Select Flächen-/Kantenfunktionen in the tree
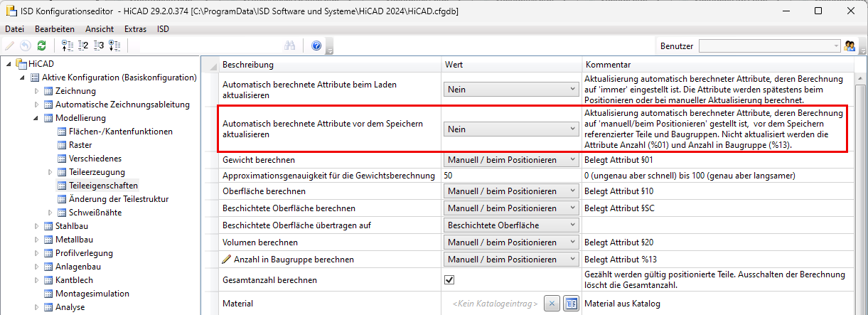Viewport: 868px width, 315px height. click(120, 132)
